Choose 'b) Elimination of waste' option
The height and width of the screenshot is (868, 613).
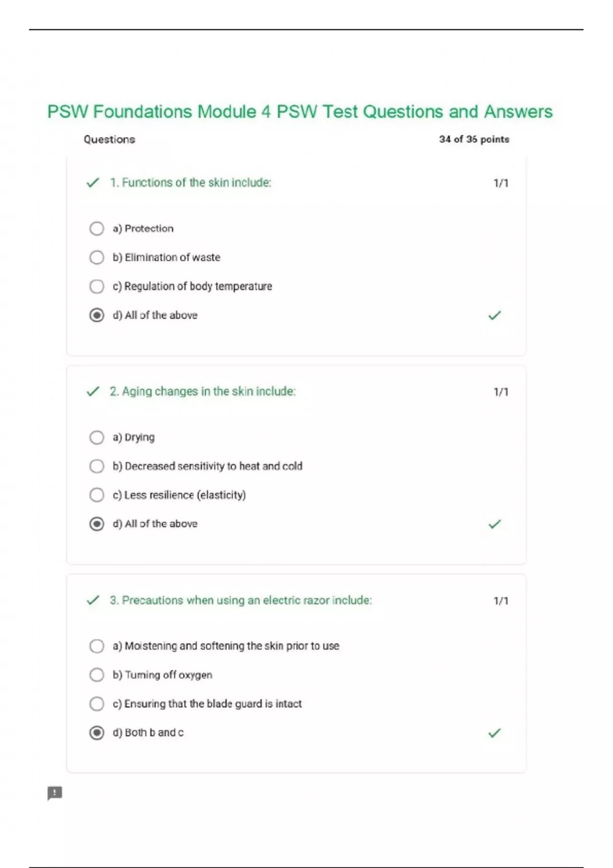tap(97, 257)
